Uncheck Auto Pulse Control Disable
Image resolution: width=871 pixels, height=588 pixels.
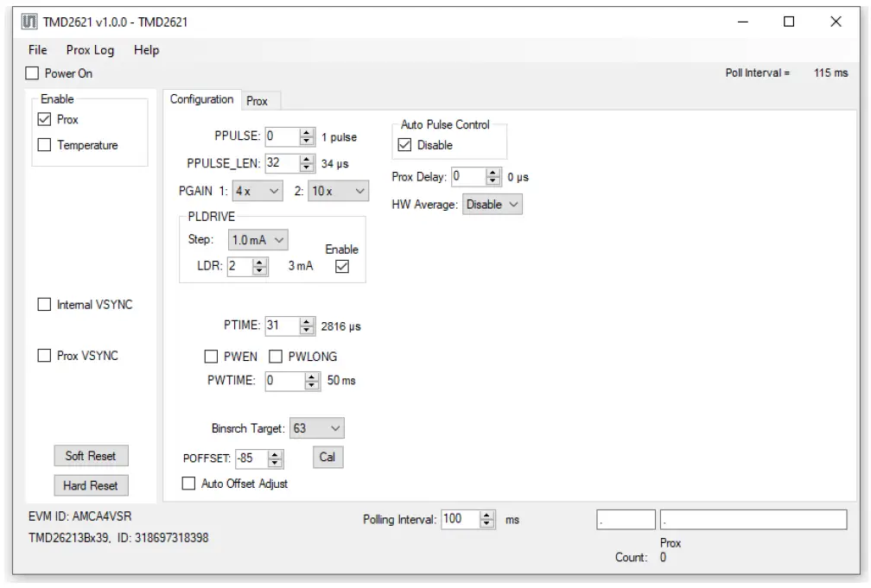click(x=404, y=145)
